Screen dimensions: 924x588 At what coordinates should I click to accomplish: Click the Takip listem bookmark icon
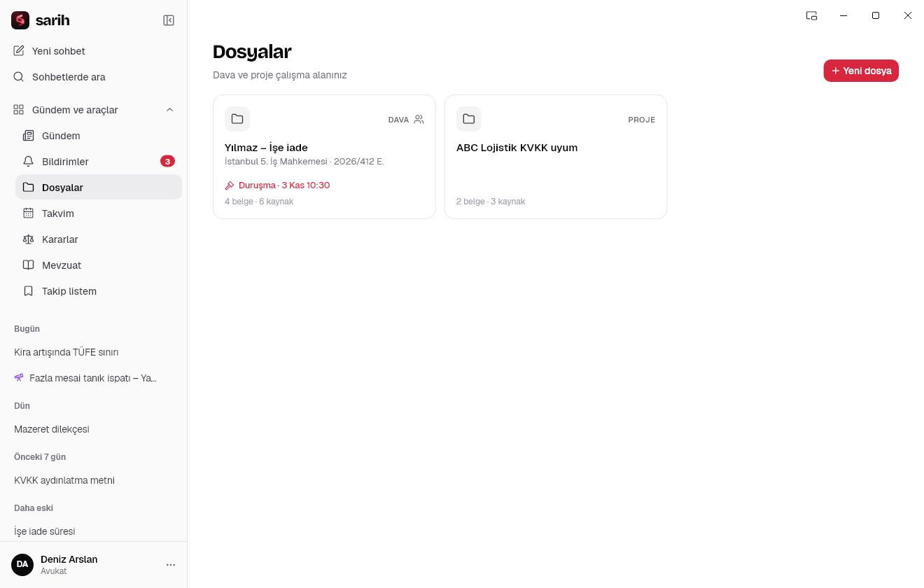pyautogui.click(x=28, y=291)
